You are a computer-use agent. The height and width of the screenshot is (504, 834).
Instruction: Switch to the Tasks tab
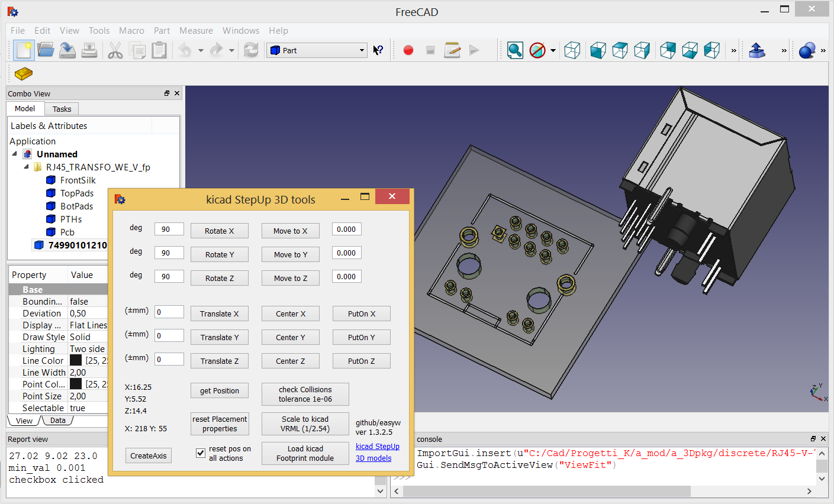[62, 109]
